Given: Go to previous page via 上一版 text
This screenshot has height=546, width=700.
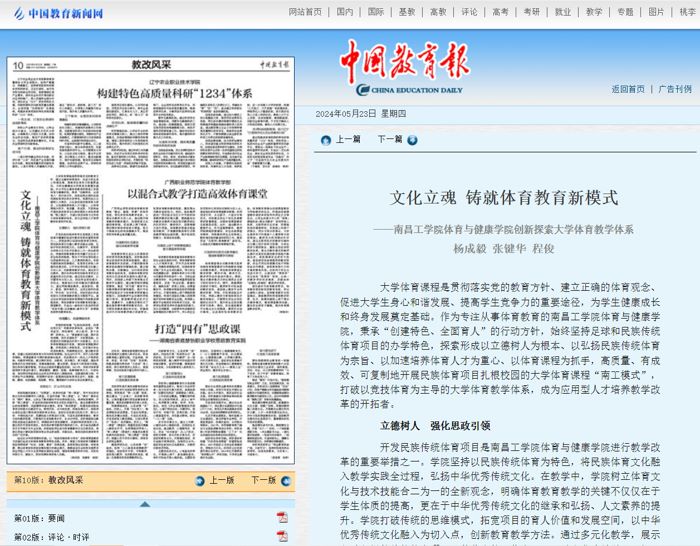Looking at the screenshot, I should (x=222, y=480).
